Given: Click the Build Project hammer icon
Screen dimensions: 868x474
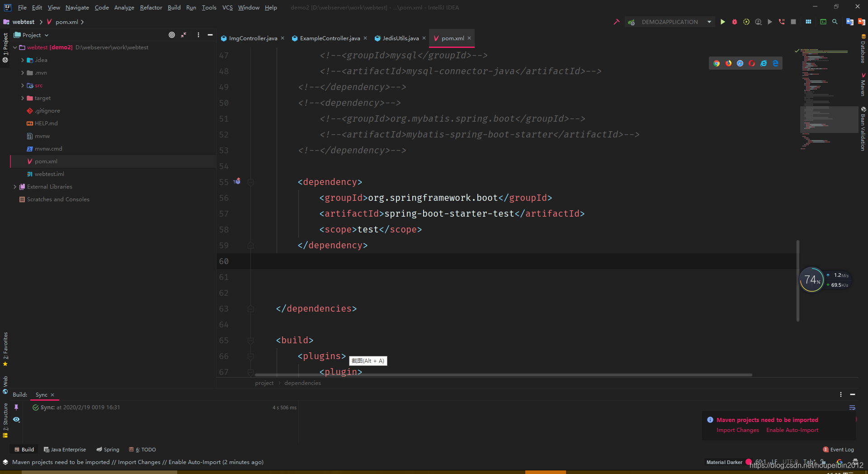Looking at the screenshot, I should (x=616, y=22).
